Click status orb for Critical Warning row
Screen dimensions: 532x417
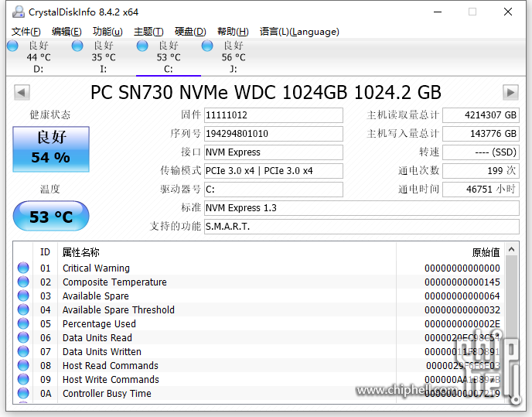(x=23, y=268)
